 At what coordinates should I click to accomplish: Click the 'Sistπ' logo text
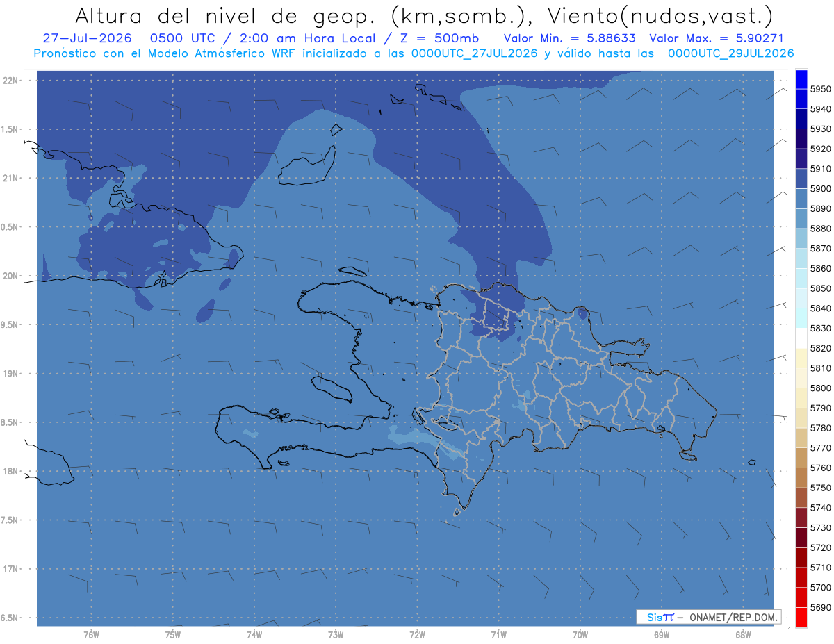pyautogui.click(x=660, y=617)
